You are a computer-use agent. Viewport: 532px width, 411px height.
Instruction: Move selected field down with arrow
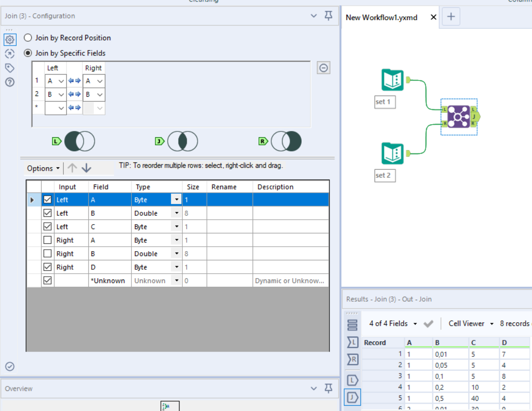(87, 168)
